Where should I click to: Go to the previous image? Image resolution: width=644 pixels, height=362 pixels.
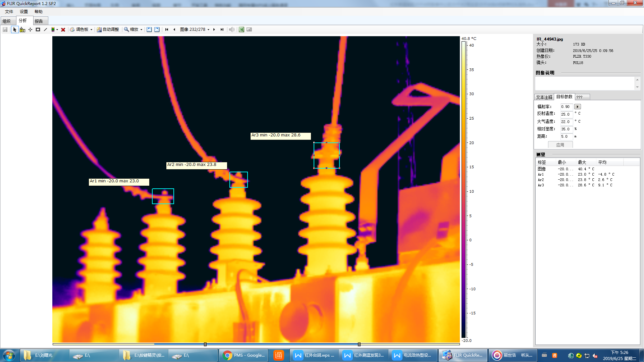click(x=174, y=29)
